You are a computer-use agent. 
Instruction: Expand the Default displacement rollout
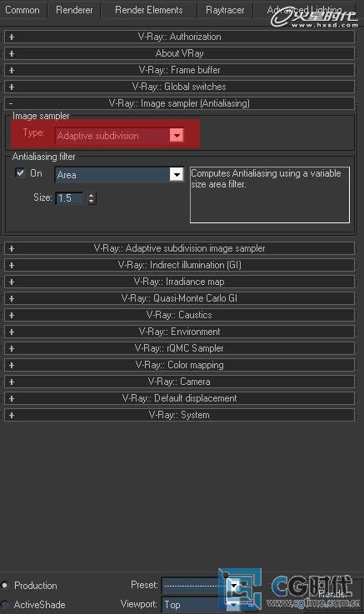[180, 398]
